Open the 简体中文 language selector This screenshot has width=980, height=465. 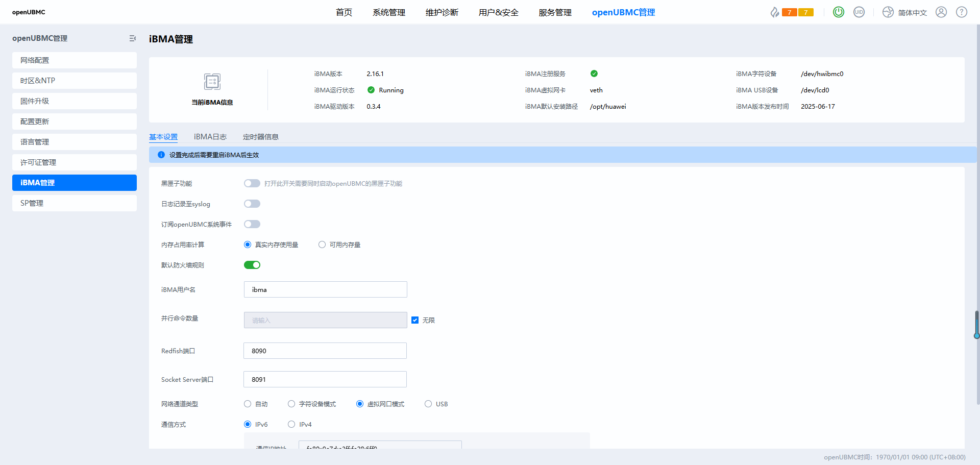click(905, 12)
